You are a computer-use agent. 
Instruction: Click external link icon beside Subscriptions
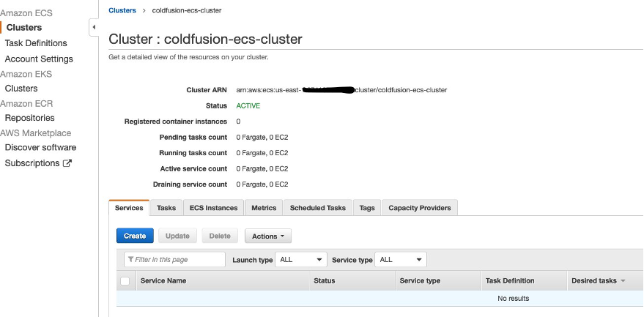(x=67, y=163)
